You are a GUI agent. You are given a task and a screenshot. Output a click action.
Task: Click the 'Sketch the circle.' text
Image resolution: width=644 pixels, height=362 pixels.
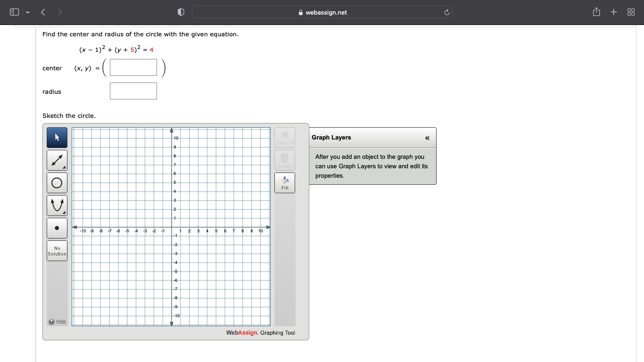(x=69, y=115)
